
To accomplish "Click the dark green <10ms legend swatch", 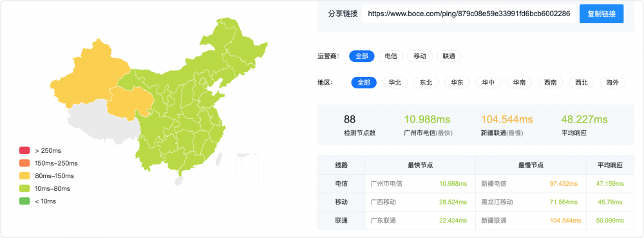I will (24, 201).
